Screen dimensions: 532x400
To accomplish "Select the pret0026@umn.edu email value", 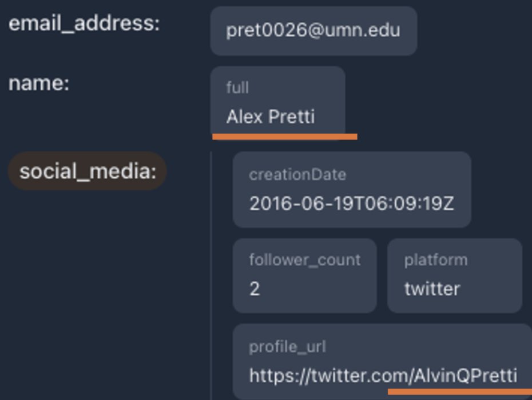I will tap(313, 30).
